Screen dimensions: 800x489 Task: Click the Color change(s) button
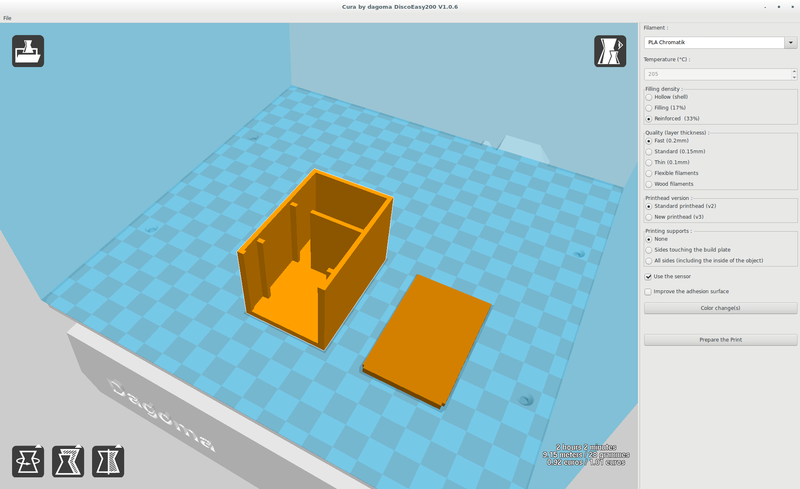pos(720,308)
